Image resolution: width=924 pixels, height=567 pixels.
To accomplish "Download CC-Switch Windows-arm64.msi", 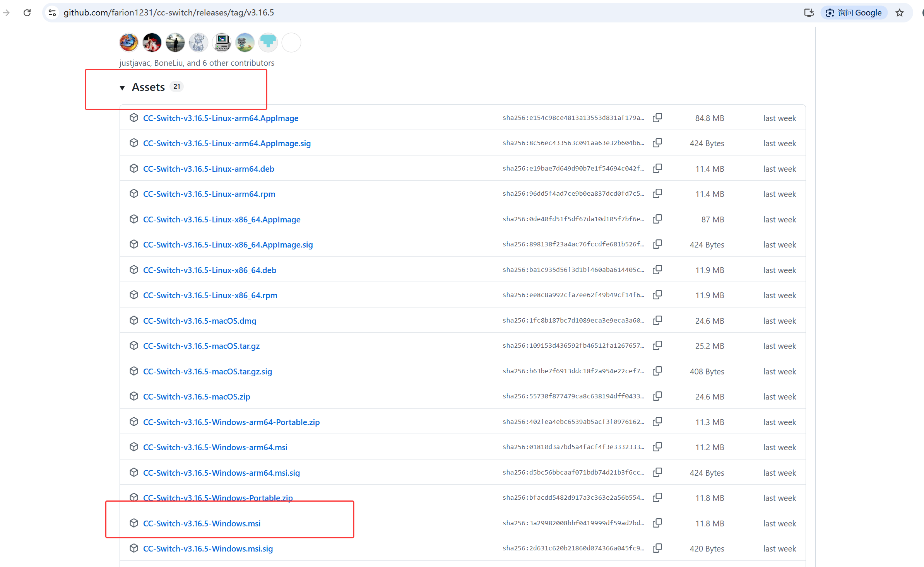I will [215, 447].
